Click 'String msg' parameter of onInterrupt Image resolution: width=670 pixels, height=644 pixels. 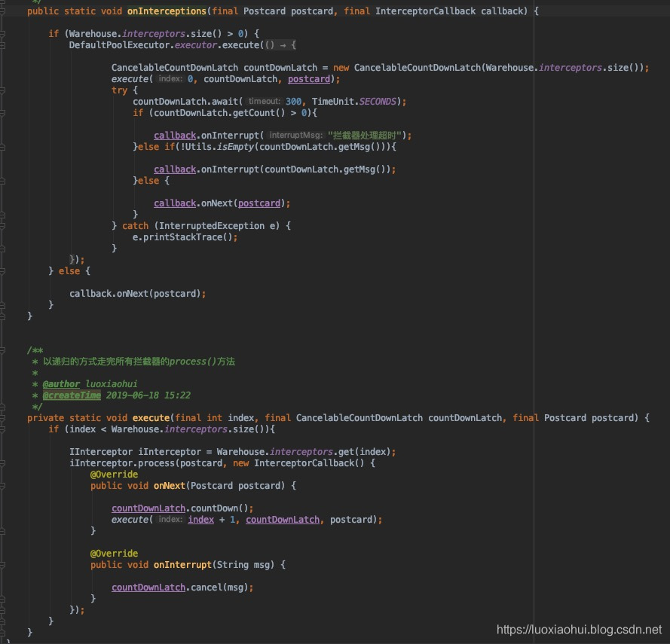(x=243, y=565)
